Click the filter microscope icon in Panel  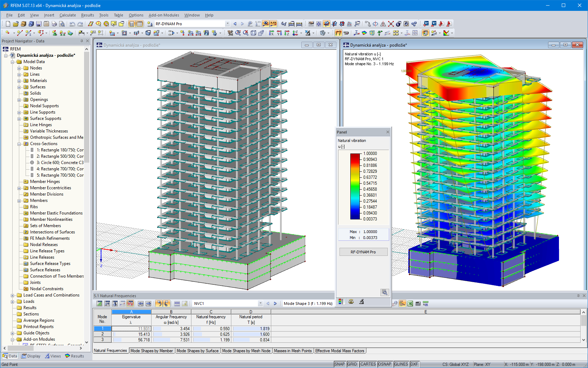pos(362,301)
